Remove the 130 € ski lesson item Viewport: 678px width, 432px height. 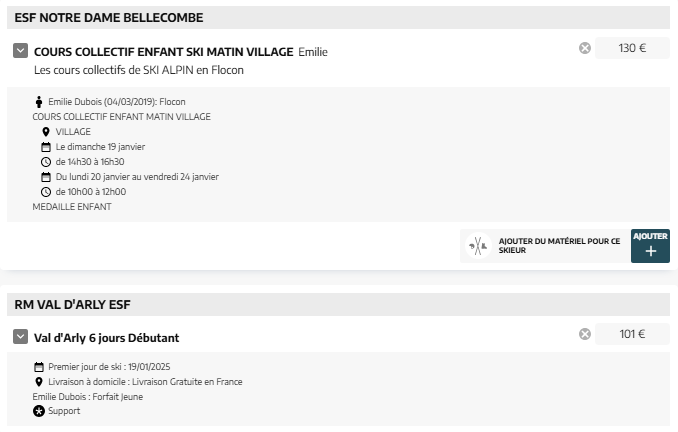(x=585, y=48)
